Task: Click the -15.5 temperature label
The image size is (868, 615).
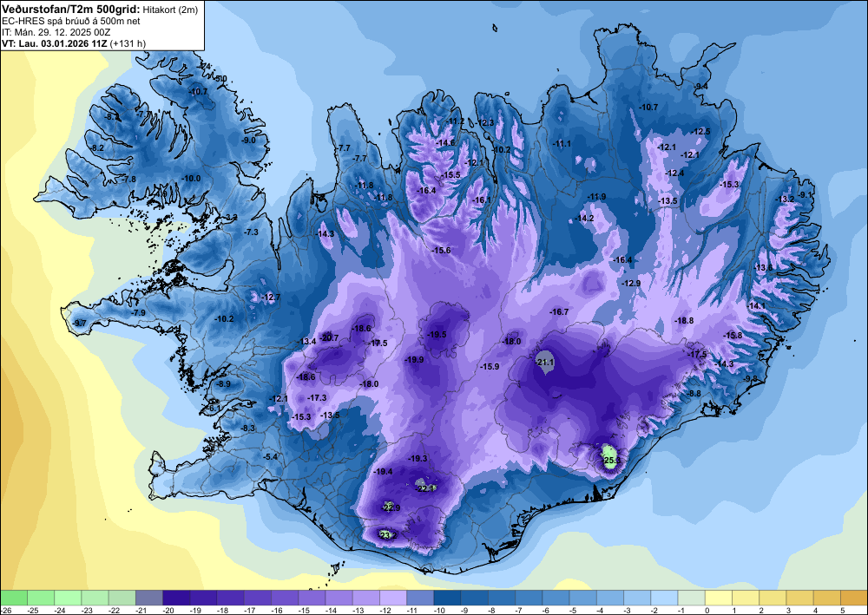Action: tap(451, 174)
